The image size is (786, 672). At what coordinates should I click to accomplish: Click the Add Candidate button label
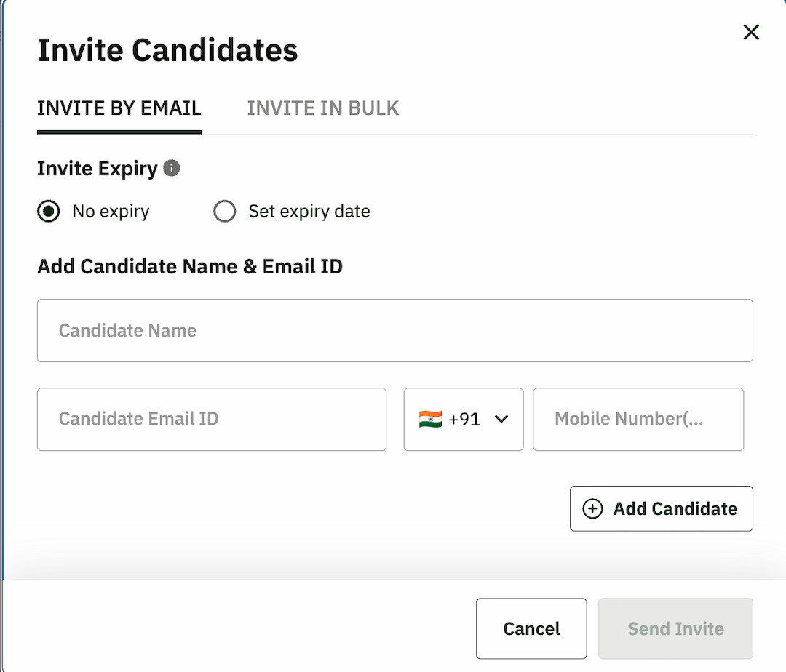point(675,509)
